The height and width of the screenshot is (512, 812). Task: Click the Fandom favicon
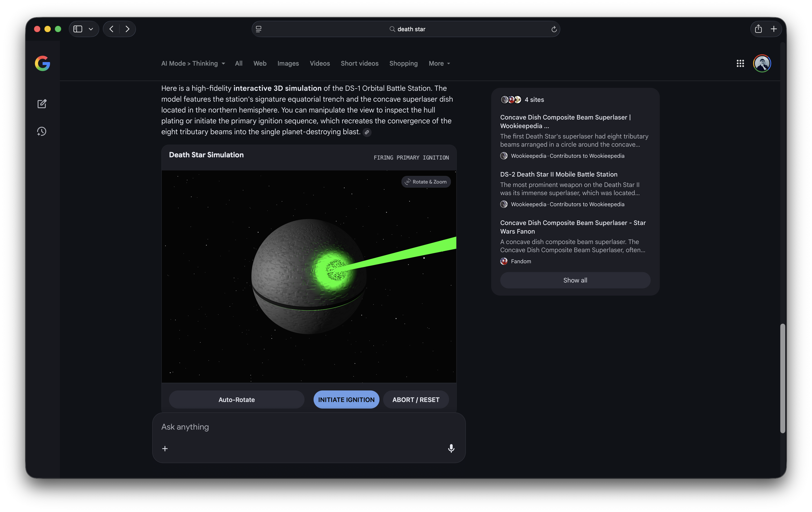point(504,261)
